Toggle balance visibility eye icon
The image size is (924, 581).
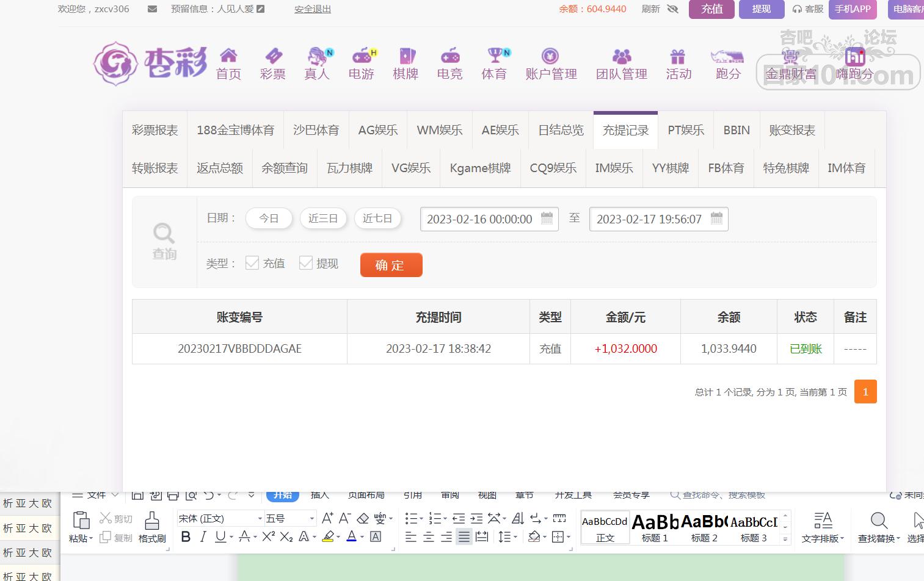click(x=672, y=9)
